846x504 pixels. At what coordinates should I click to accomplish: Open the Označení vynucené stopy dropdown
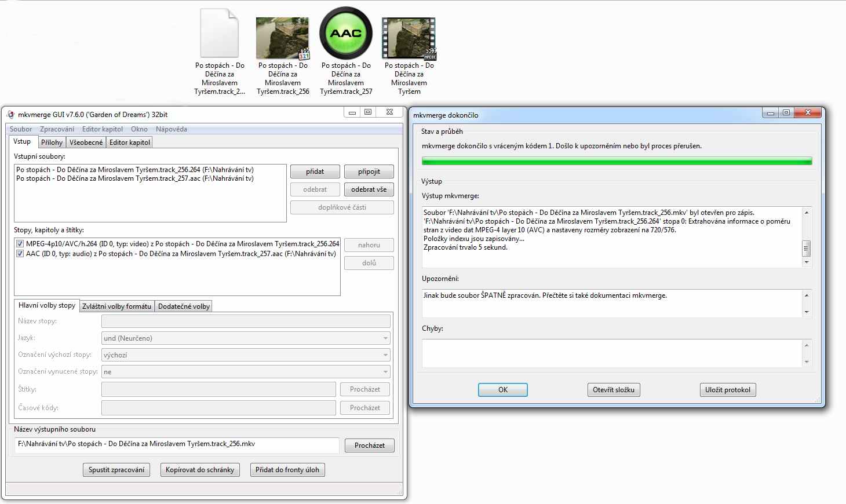coord(246,372)
